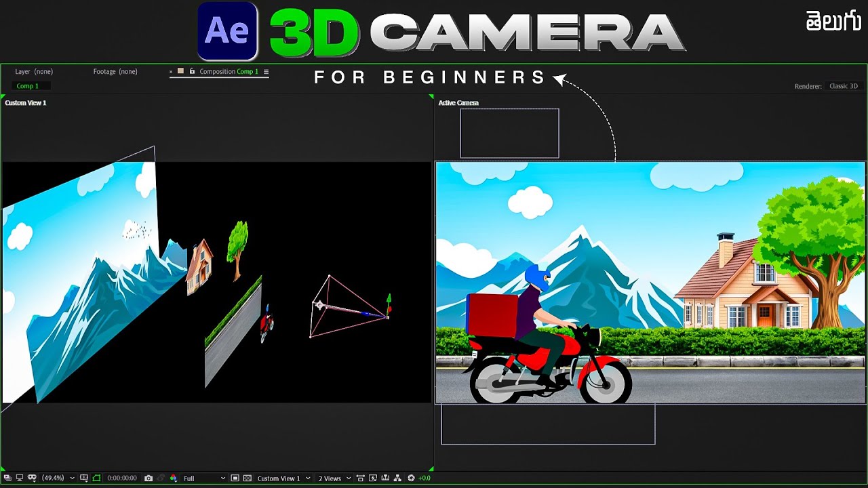Open the Full resolution dropdown
Image resolution: width=868 pixels, height=488 pixels.
(203, 478)
